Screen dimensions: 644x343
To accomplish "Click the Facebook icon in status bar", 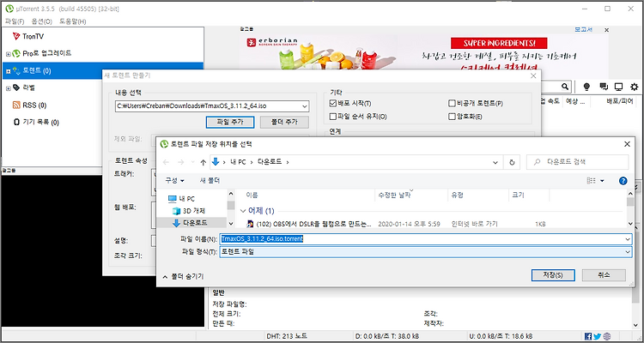I will click(x=588, y=336).
